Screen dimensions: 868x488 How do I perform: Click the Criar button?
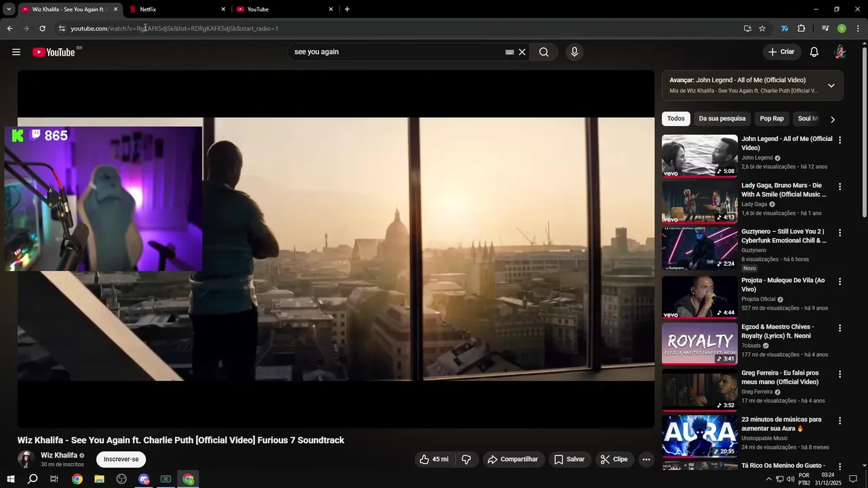click(x=781, y=52)
